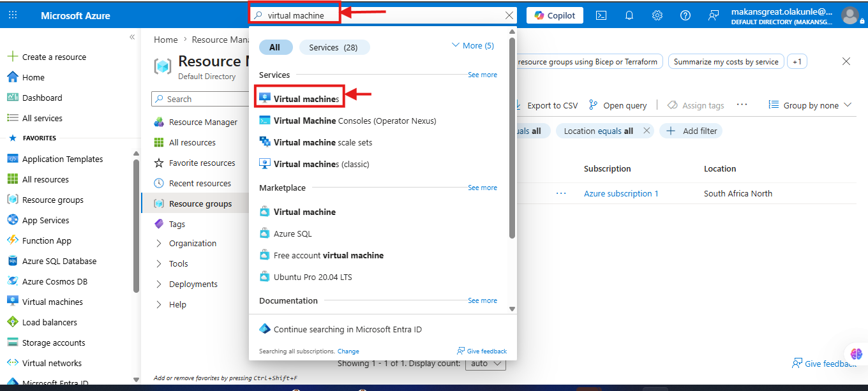Select Virtual machine scale sets result
Screen dimensions: 868x391
pyautogui.click(x=316, y=142)
